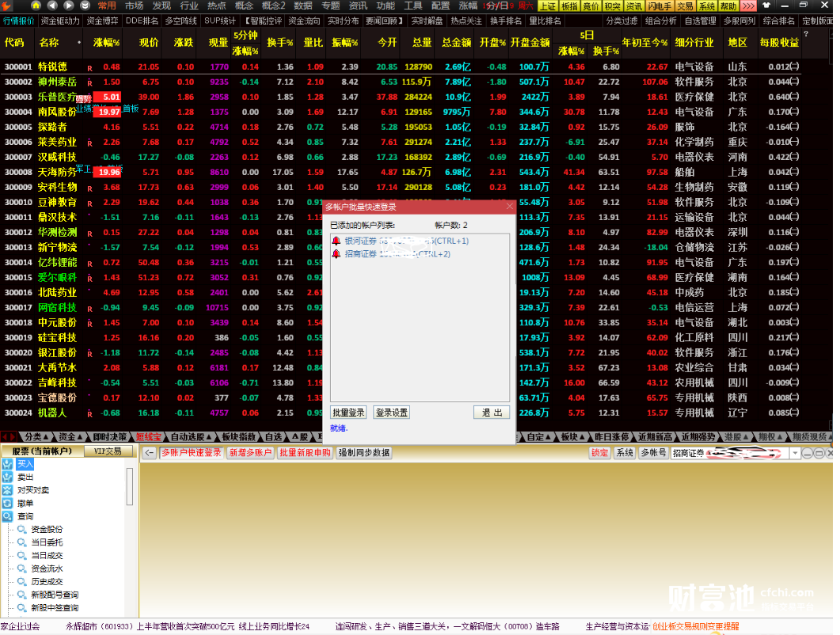Click the 涨幅% column header
Image resolution: width=840 pixels, height=635 pixels.
[106, 42]
